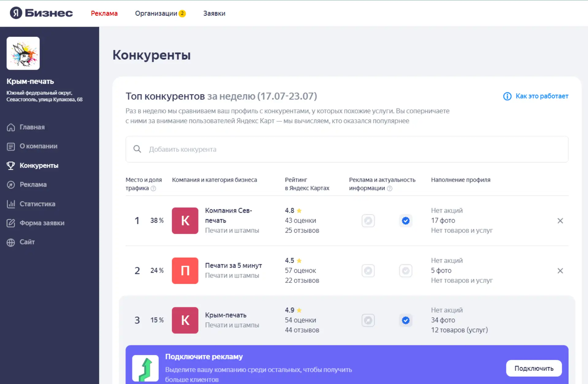Viewport: 588px width, 384px height.
Task: Click the Яндекс Бизнес logo
Action: pos(41,13)
